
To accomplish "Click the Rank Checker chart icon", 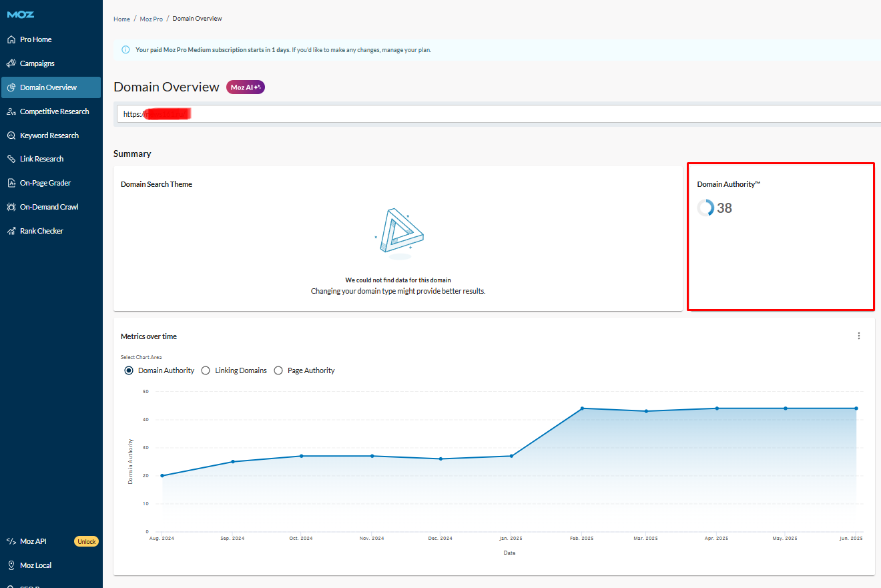I will click(x=11, y=231).
